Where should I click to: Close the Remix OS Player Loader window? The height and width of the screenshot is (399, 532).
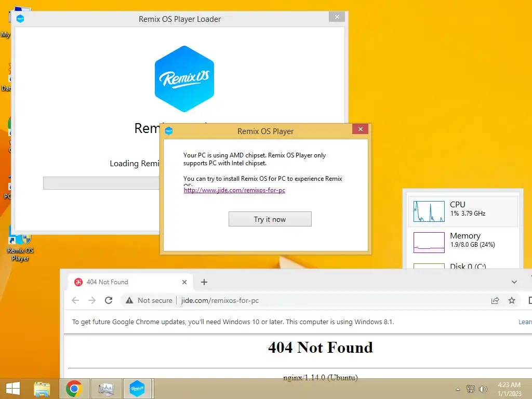(x=337, y=17)
